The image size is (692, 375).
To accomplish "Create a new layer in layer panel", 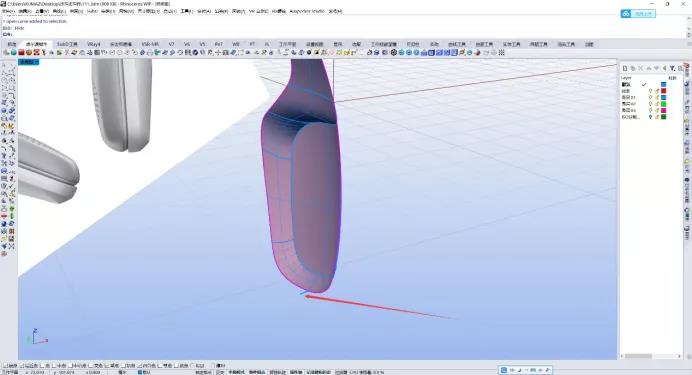I will [625, 68].
